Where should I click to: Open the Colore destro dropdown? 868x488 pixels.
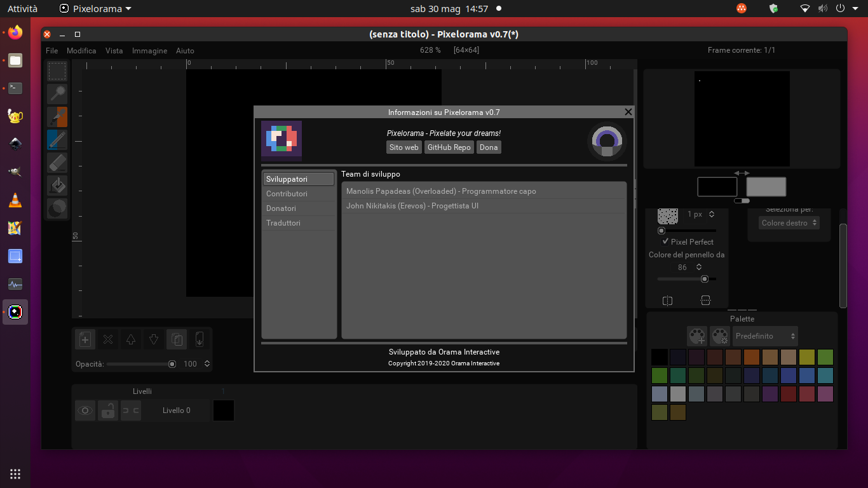[789, 223]
